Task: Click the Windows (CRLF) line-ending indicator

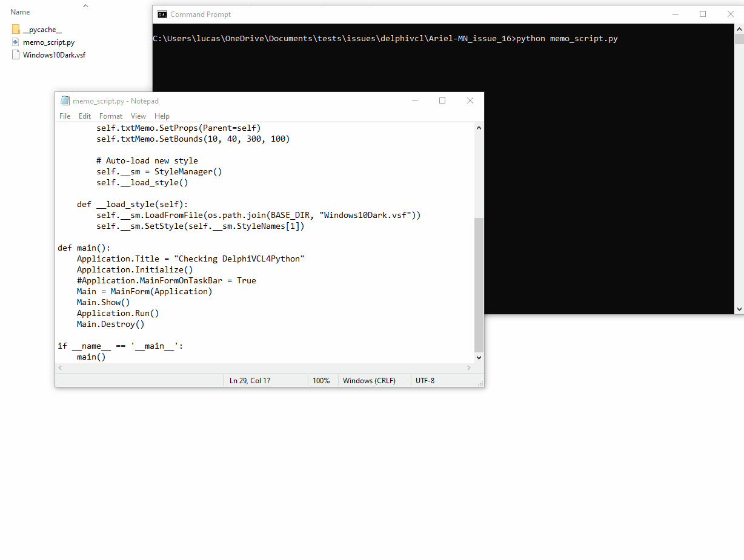Action: pos(368,380)
